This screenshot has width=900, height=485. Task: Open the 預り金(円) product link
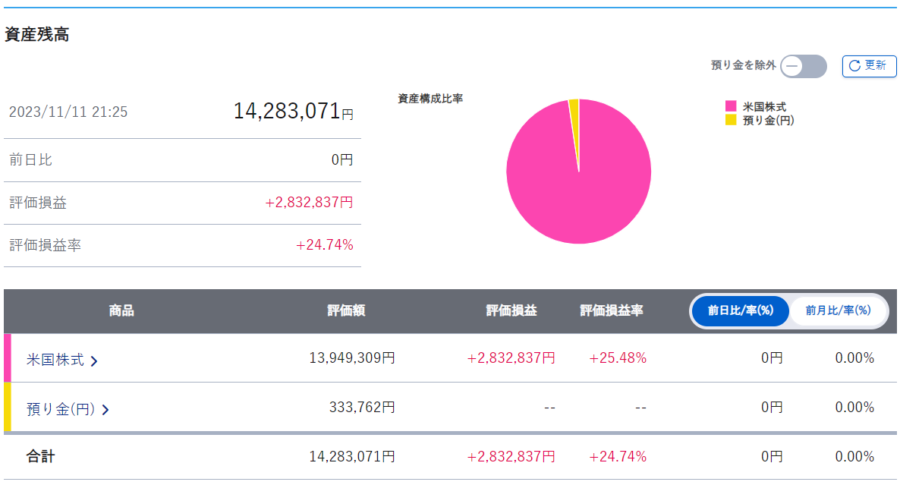click(x=60, y=408)
